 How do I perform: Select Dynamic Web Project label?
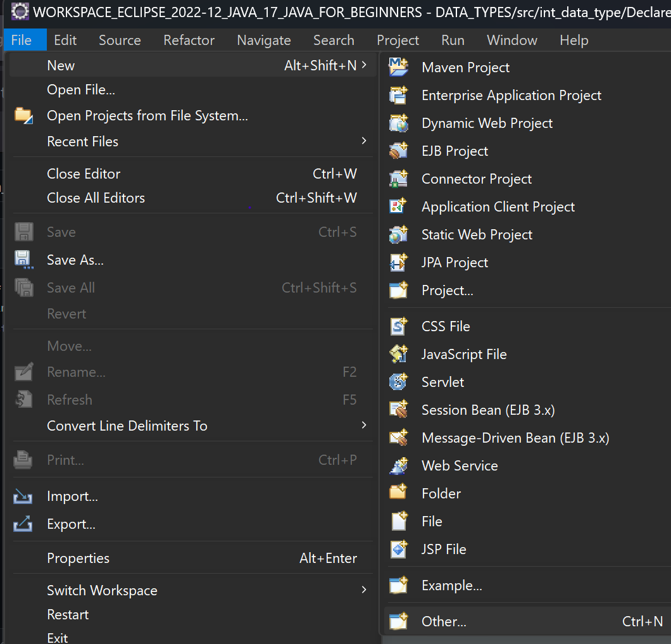pos(487,123)
